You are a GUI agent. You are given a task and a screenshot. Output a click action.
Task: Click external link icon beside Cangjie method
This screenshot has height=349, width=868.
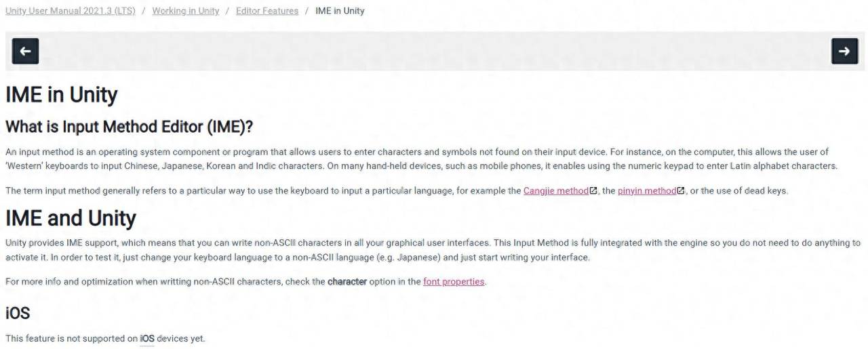594,191
